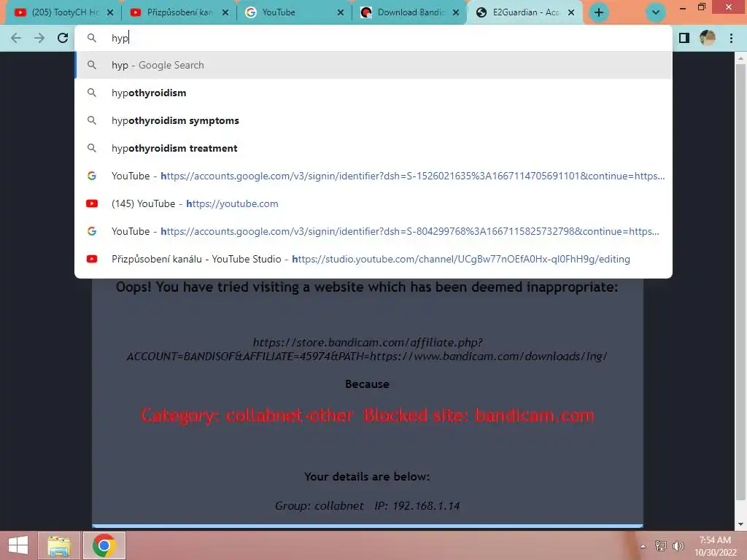This screenshot has height=560, width=747.
Task: Open YouTube signin suggestion with dsh=S-804299768
Action: tap(373, 231)
